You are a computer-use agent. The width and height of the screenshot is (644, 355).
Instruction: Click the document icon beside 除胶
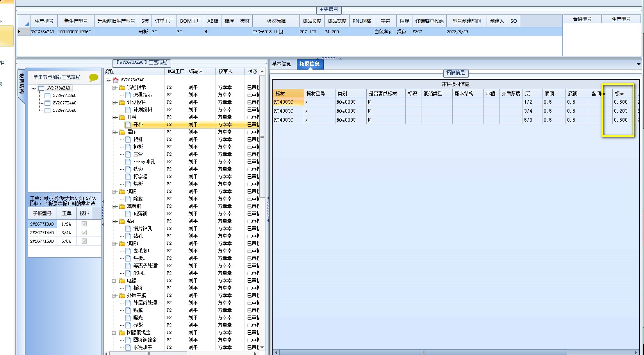128,199
